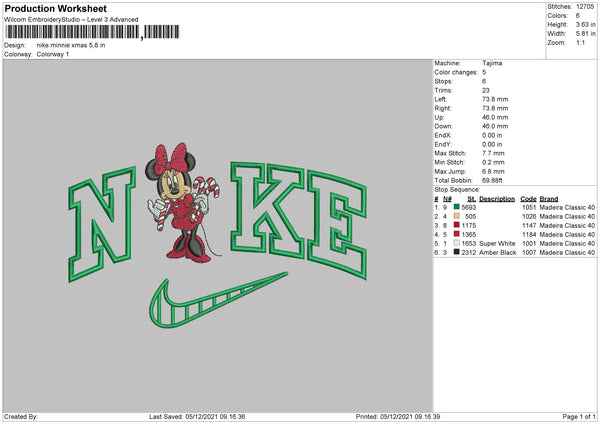Click the Zoom value "1:1"
The width and height of the screenshot is (600, 424).
click(x=580, y=43)
